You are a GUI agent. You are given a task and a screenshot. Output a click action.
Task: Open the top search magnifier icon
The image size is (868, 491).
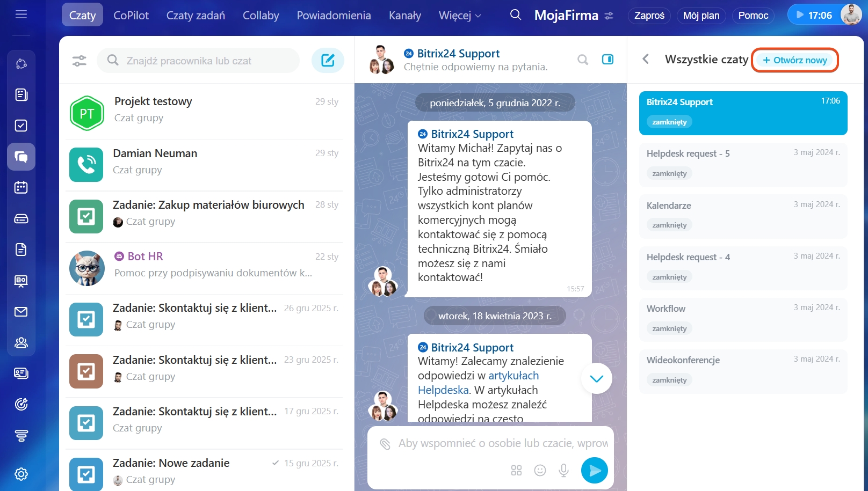(515, 15)
